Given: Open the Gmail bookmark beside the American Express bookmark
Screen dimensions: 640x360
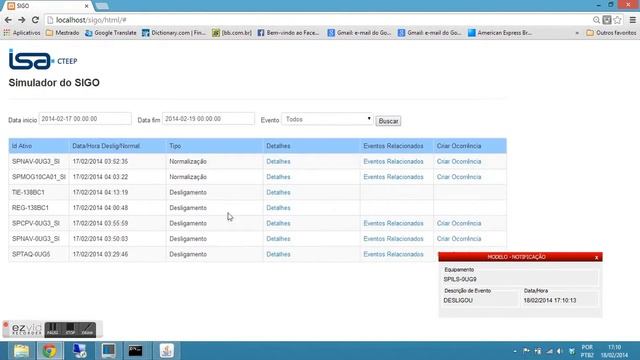Looking at the screenshot, I should 430,33.
